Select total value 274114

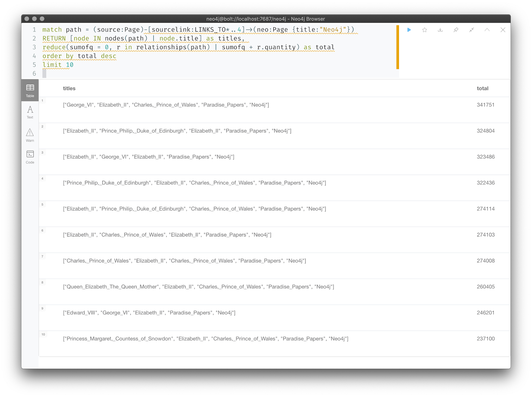pyautogui.click(x=485, y=209)
